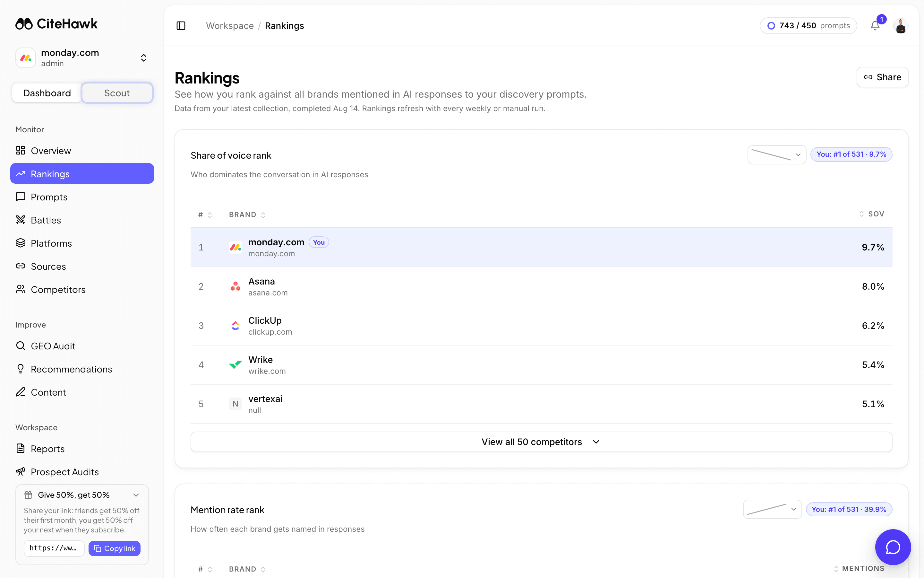Click the GEO Audit magnifier icon
This screenshot has height=578, width=924.
tap(21, 346)
